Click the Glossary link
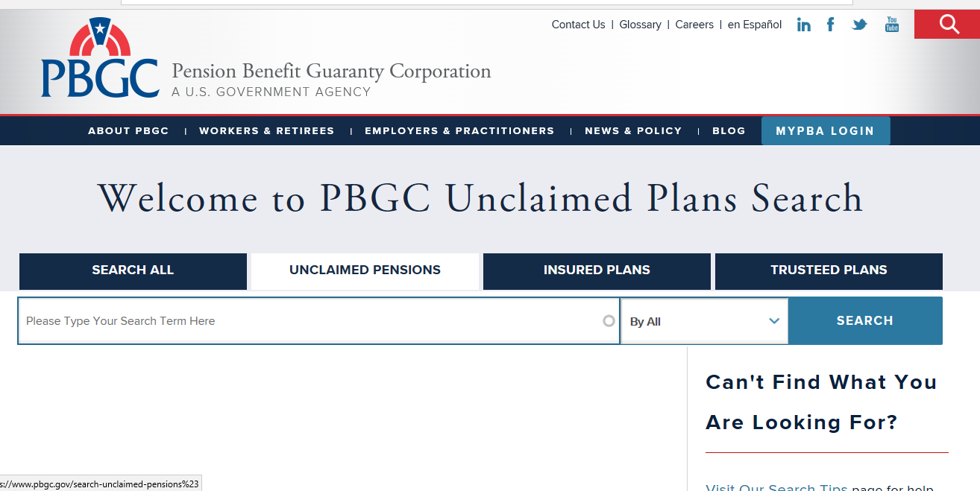Screen dimensions: 980x491 [640, 24]
